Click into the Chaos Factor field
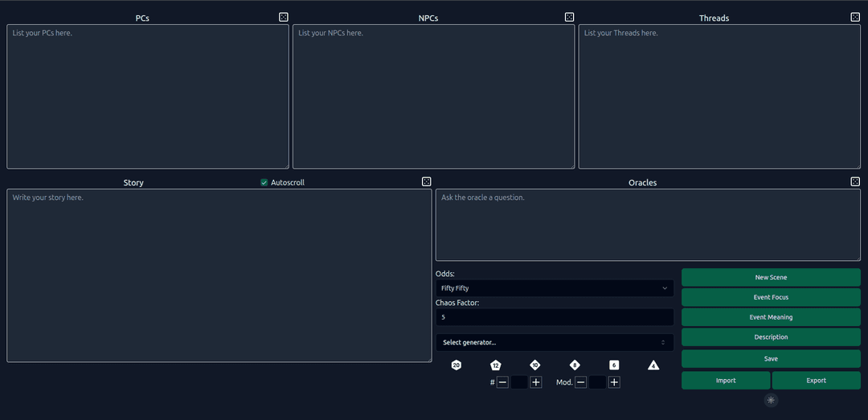868x420 pixels. pyautogui.click(x=555, y=317)
